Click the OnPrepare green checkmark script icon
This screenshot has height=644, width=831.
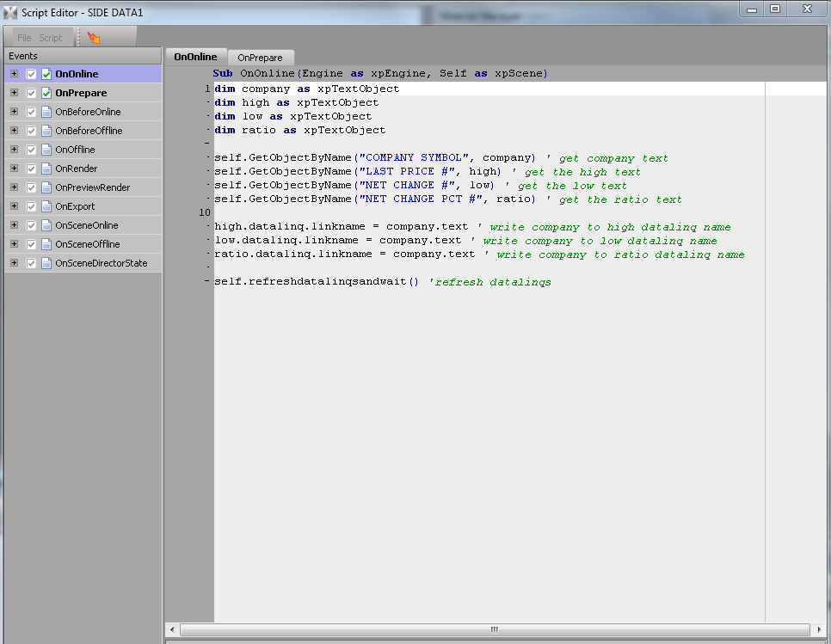point(46,94)
